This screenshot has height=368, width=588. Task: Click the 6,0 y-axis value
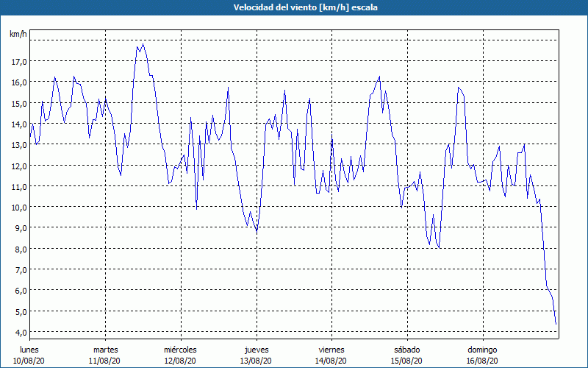pos(21,291)
